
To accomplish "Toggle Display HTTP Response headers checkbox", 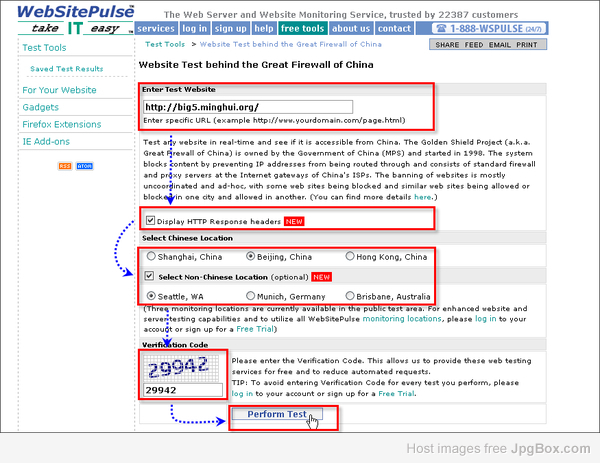I will pyautogui.click(x=150, y=220).
